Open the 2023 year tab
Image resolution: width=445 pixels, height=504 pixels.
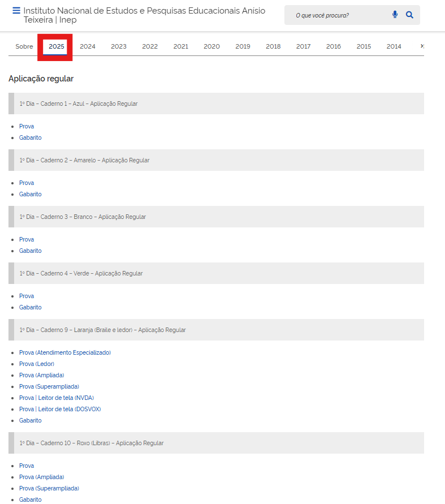(x=119, y=46)
